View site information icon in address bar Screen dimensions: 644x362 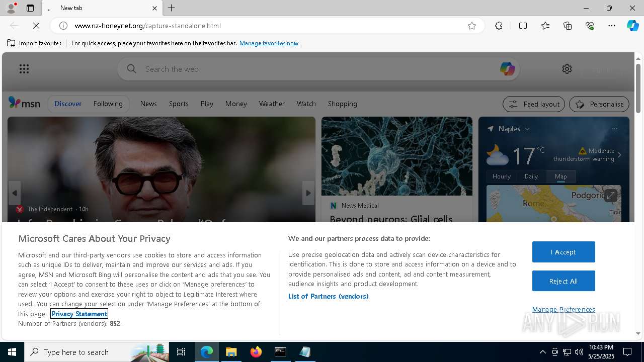point(63,26)
